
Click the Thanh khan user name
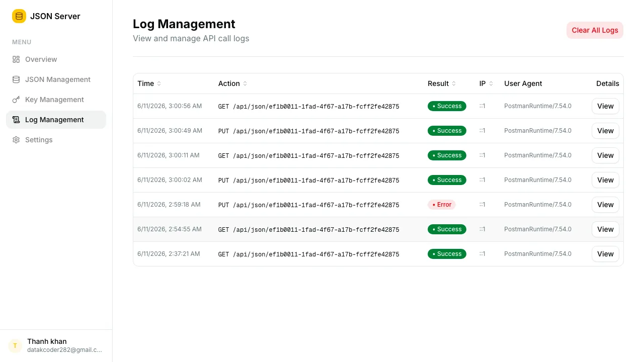47,341
